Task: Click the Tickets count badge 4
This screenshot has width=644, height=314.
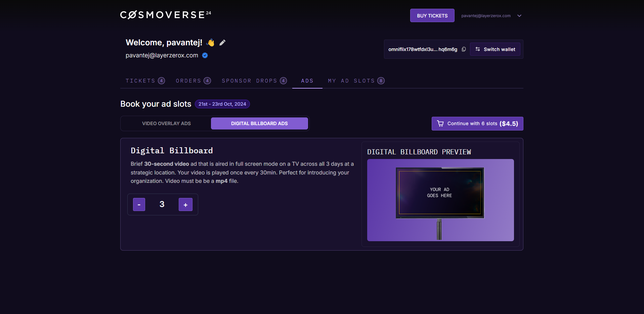Action: [162, 81]
